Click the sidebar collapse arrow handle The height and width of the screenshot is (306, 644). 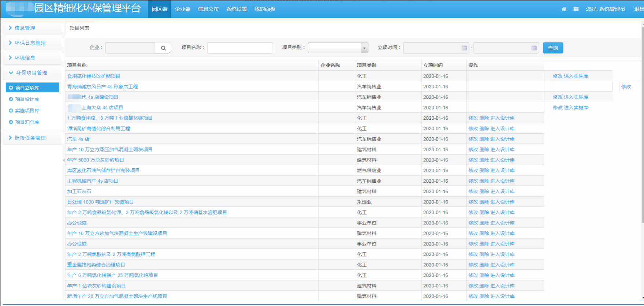(64, 160)
